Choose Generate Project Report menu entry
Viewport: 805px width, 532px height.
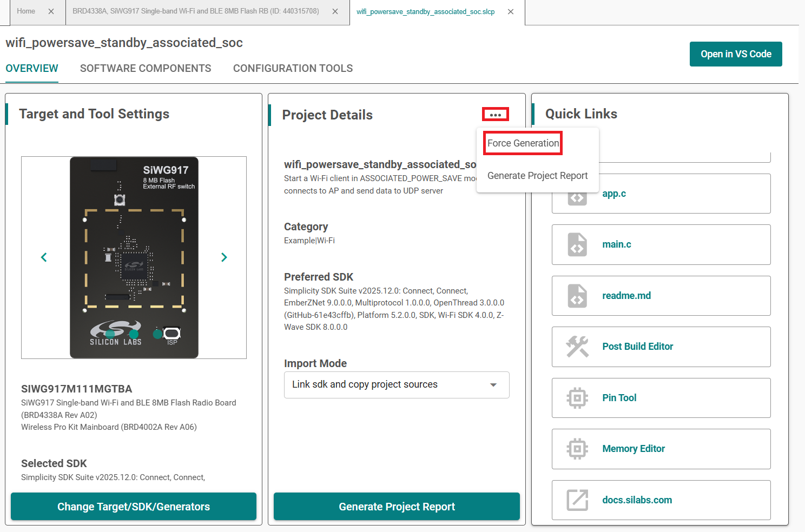pyautogui.click(x=537, y=176)
